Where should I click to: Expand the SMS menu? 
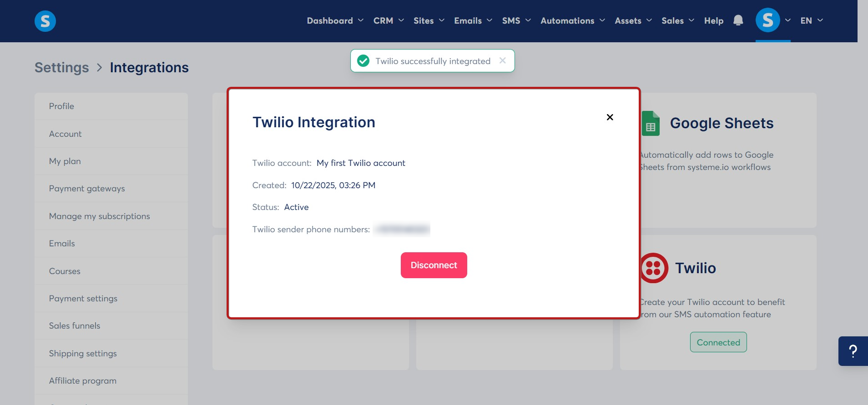click(x=516, y=20)
